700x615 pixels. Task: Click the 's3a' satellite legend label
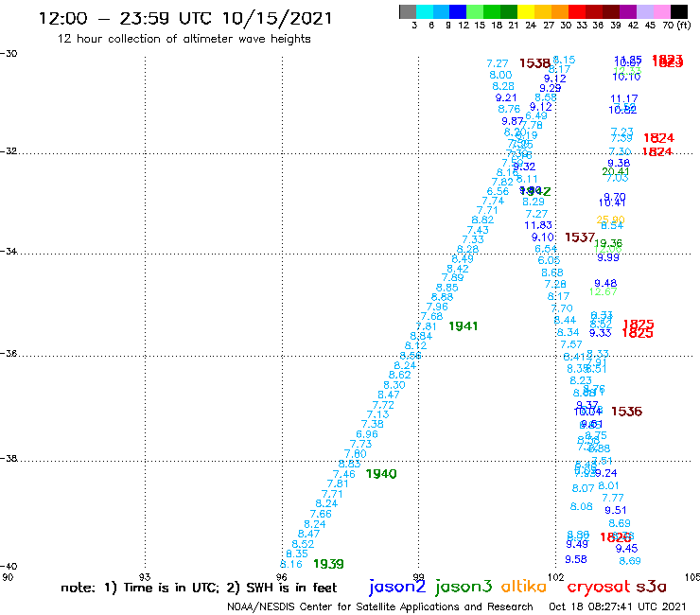[651, 587]
